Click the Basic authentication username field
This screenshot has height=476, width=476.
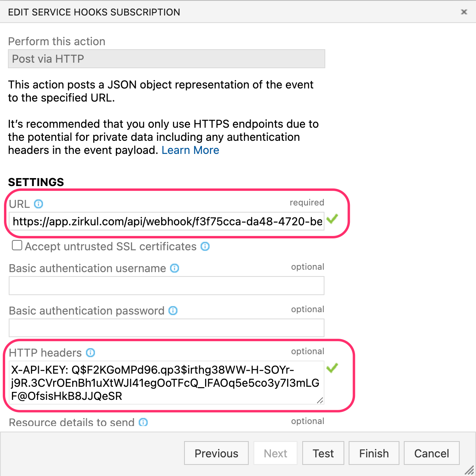tap(167, 286)
